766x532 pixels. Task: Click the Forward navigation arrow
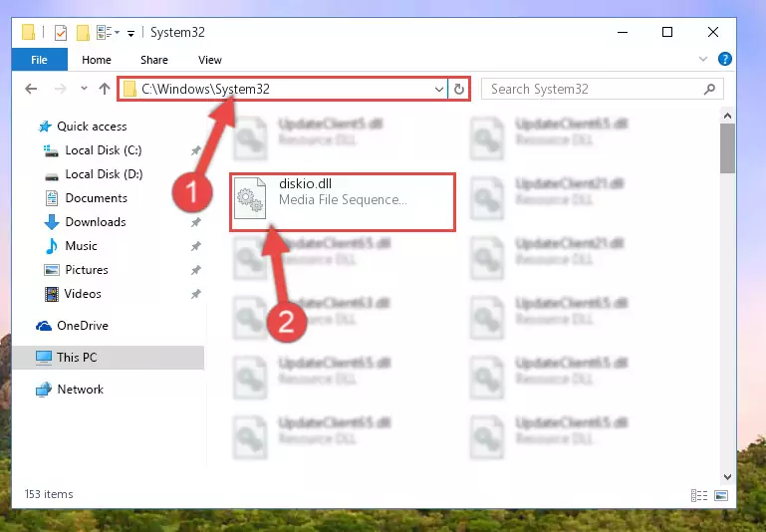click(x=60, y=89)
